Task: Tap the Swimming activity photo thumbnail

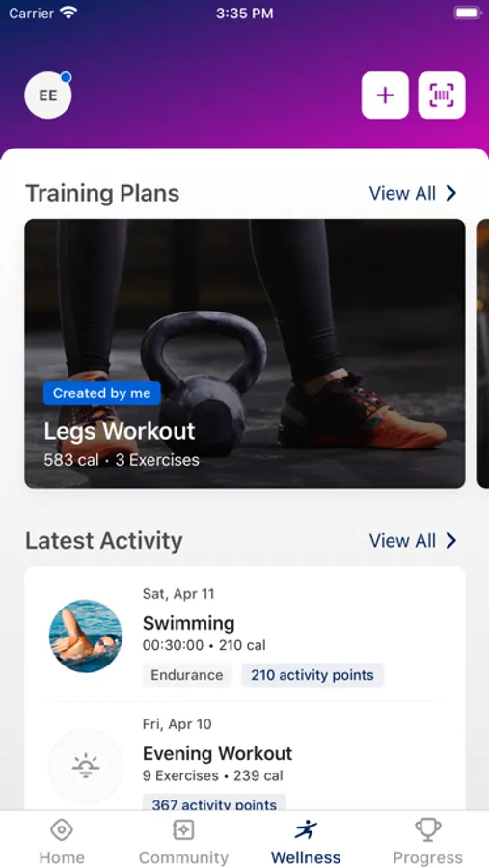Action: click(86, 637)
